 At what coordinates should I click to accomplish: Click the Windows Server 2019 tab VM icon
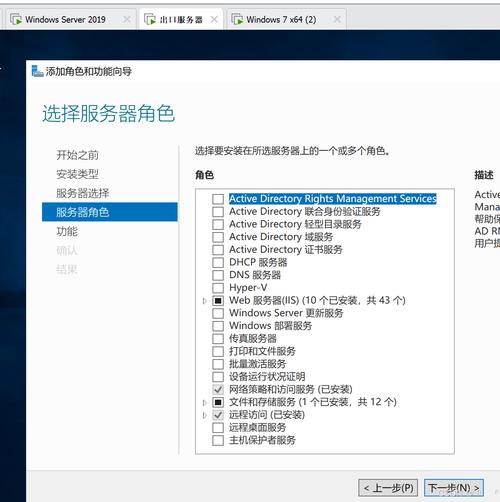click(16, 20)
